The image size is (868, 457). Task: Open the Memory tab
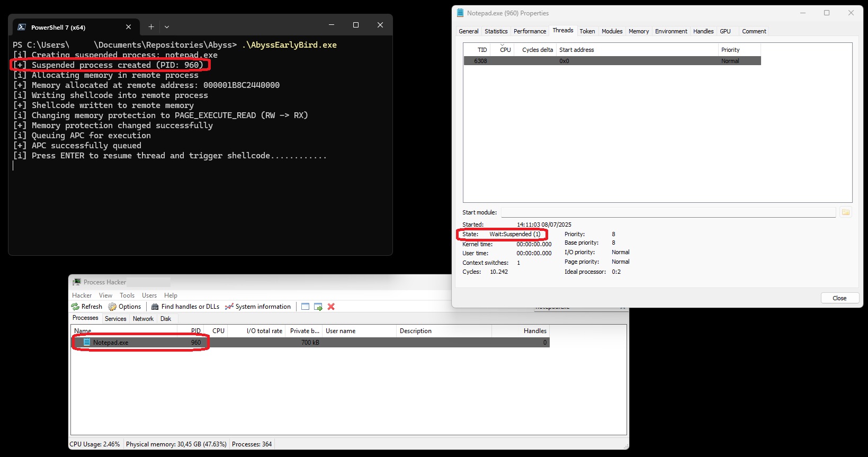(x=639, y=31)
